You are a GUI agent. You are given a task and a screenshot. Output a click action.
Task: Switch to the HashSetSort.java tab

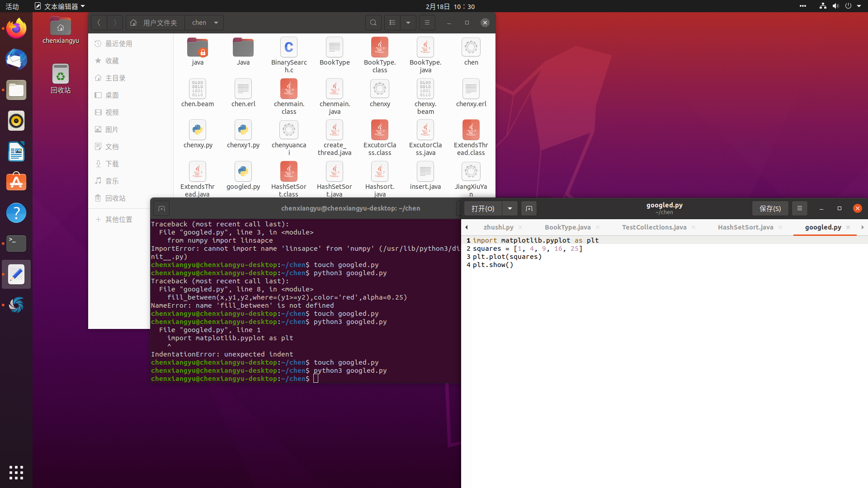745,227
